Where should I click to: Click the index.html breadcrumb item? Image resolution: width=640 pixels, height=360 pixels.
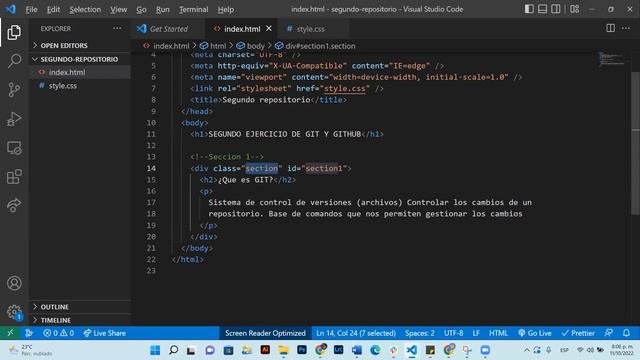pos(167,46)
